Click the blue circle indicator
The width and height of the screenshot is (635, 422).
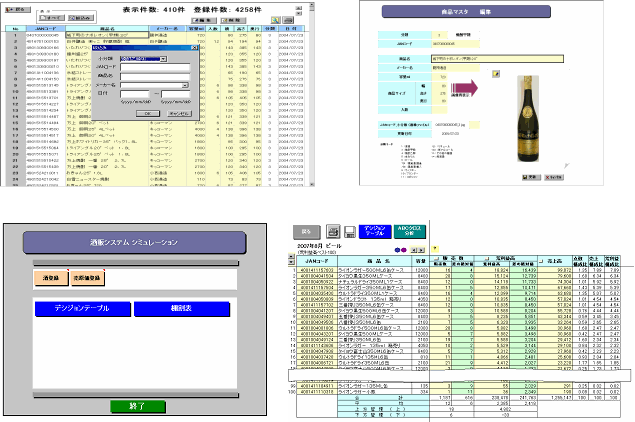pos(397,250)
